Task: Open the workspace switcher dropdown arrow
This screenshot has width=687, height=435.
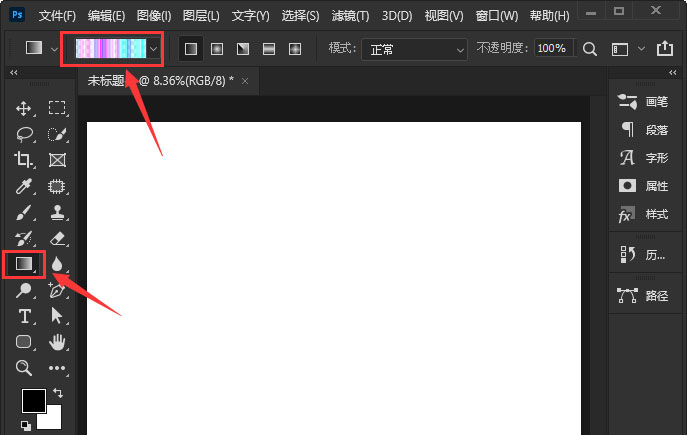Action: 641,49
